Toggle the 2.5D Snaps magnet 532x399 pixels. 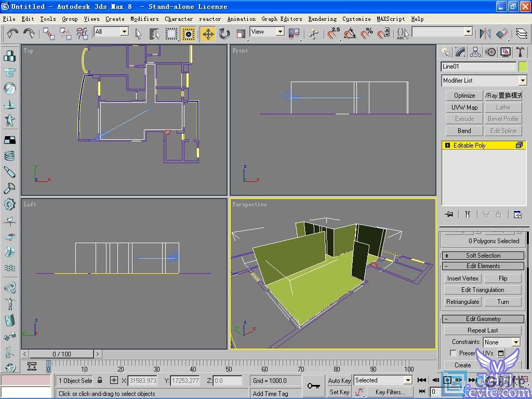pos(333,34)
